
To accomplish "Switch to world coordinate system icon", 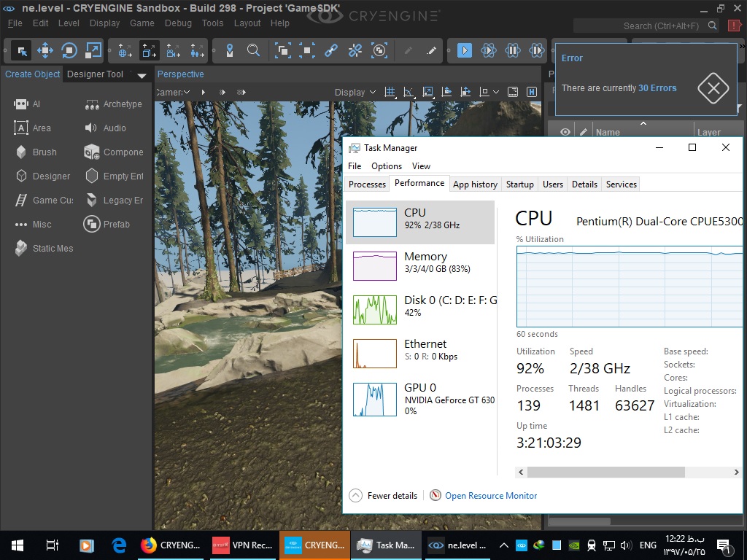I will click(125, 50).
